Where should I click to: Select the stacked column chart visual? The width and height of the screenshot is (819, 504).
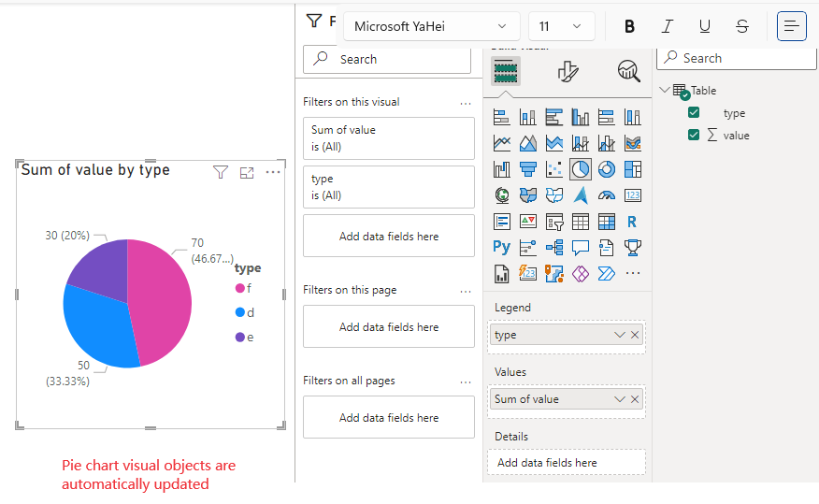click(527, 117)
